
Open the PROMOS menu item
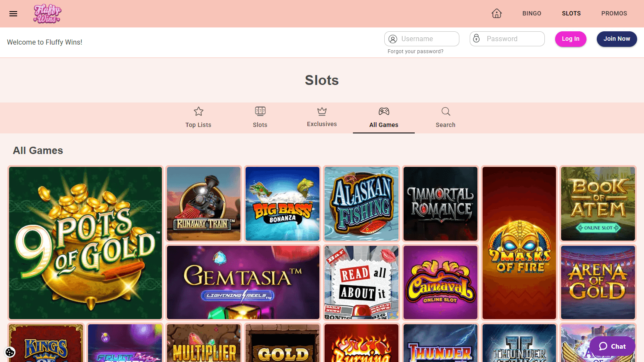coord(614,13)
